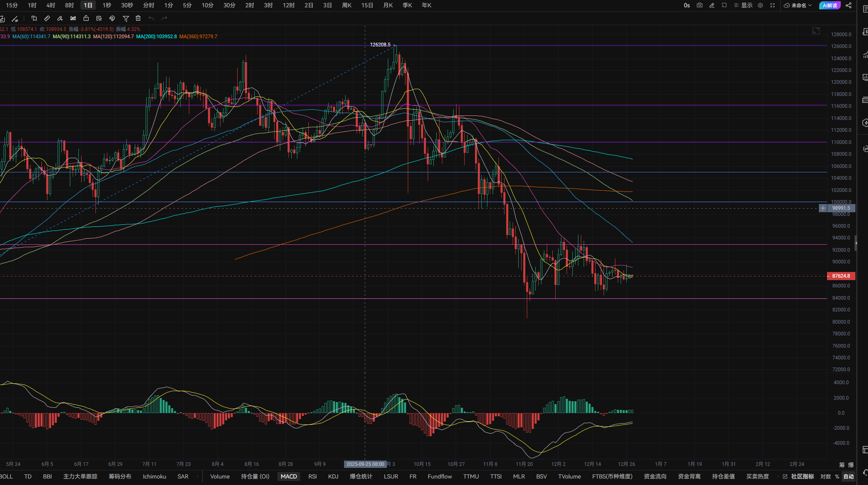Toggle the % percentage scale option
Image resolution: width=868 pixels, height=485 pixels.
tap(837, 476)
